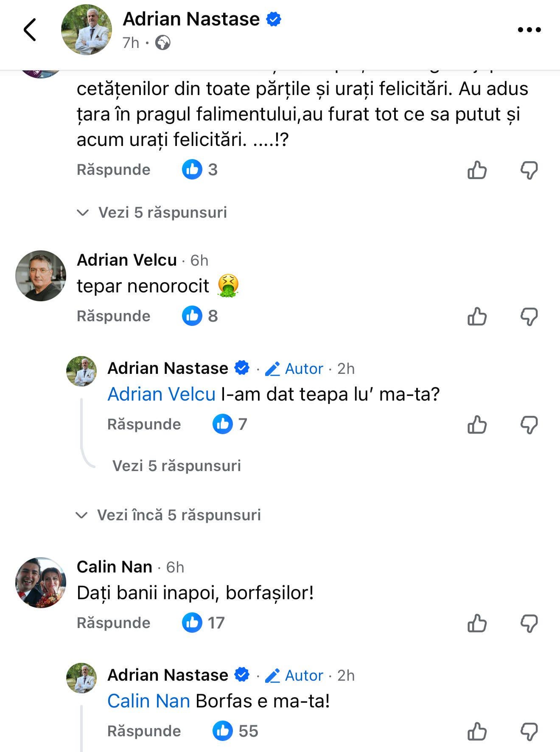Open Adrian Nastase's header profile photo

point(87,30)
